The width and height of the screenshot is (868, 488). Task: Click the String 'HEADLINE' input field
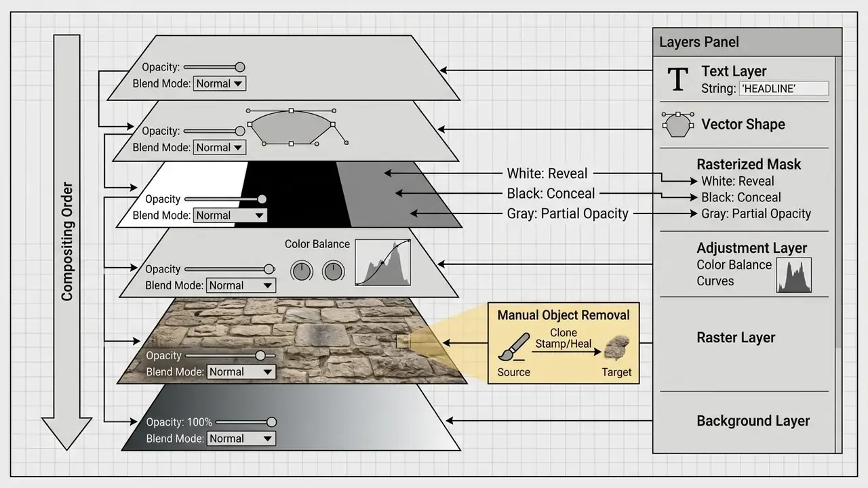(x=783, y=88)
